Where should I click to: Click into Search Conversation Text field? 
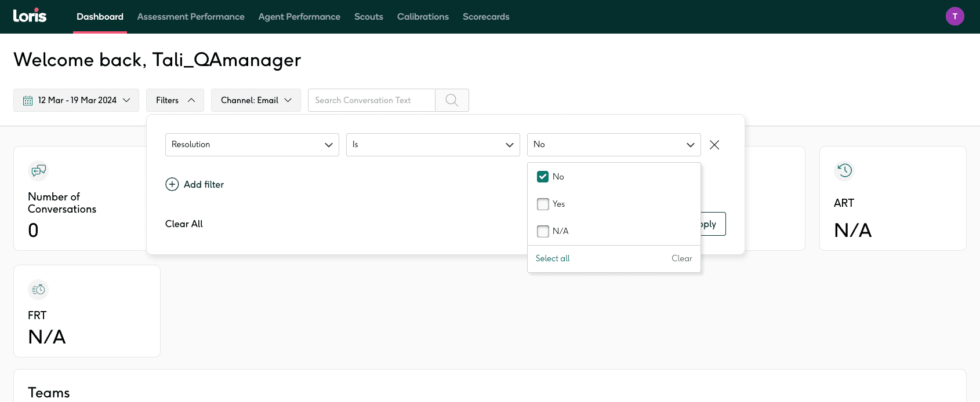[371, 100]
